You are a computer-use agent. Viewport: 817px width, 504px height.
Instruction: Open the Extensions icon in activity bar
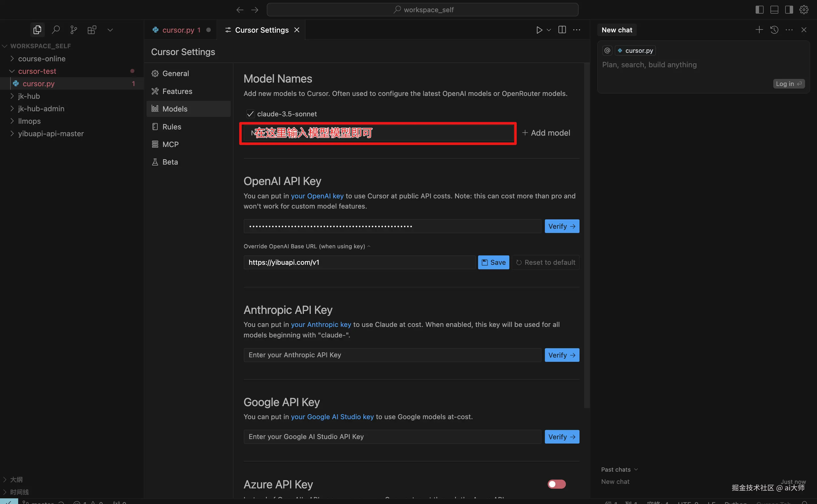(92, 30)
